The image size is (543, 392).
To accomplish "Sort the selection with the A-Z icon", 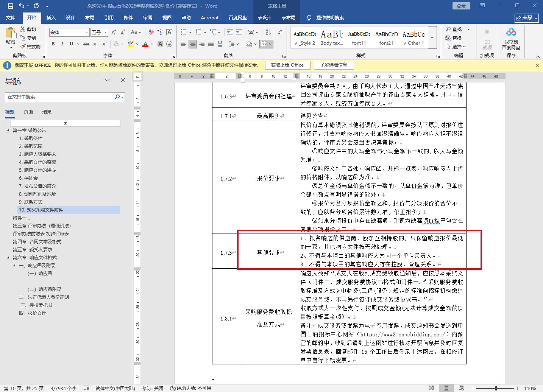I will (x=268, y=32).
